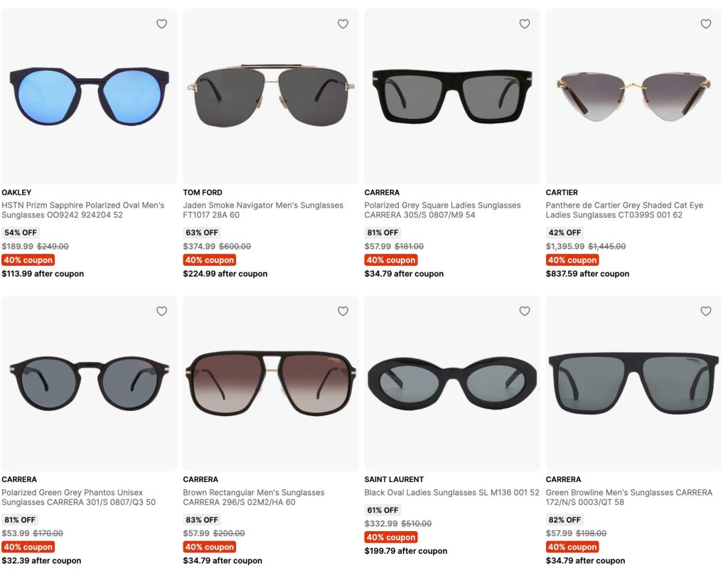Select the SAINT LAURENT brand name
Viewport: 728px width, 571px height.
point(394,479)
